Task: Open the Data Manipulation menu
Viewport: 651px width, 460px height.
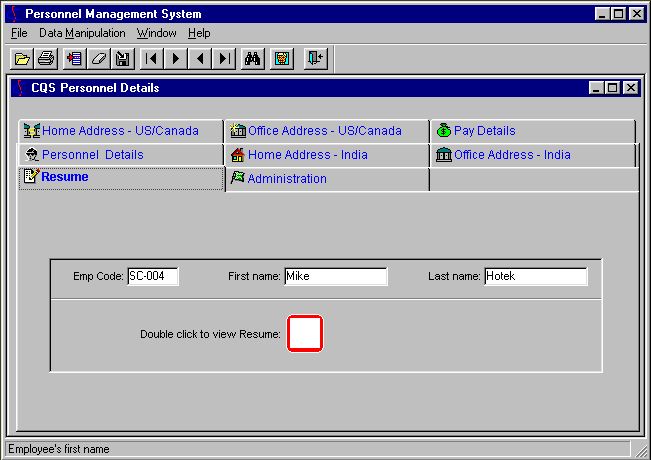Action: [82, 33]
